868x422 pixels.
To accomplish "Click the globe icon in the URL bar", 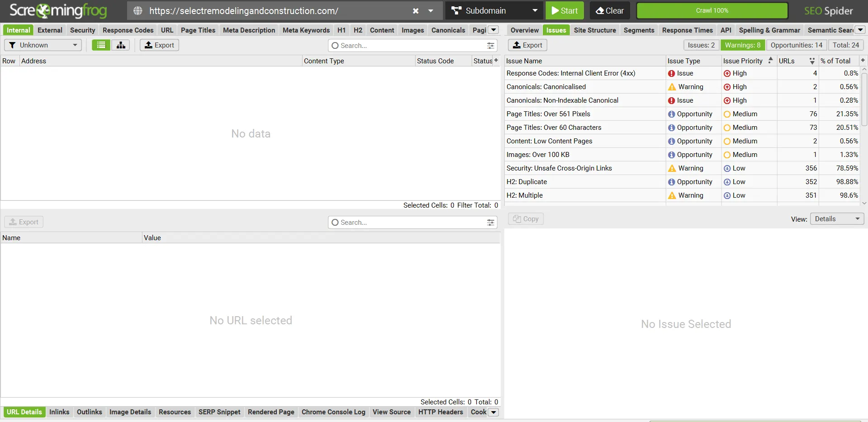I will (138, 11).
